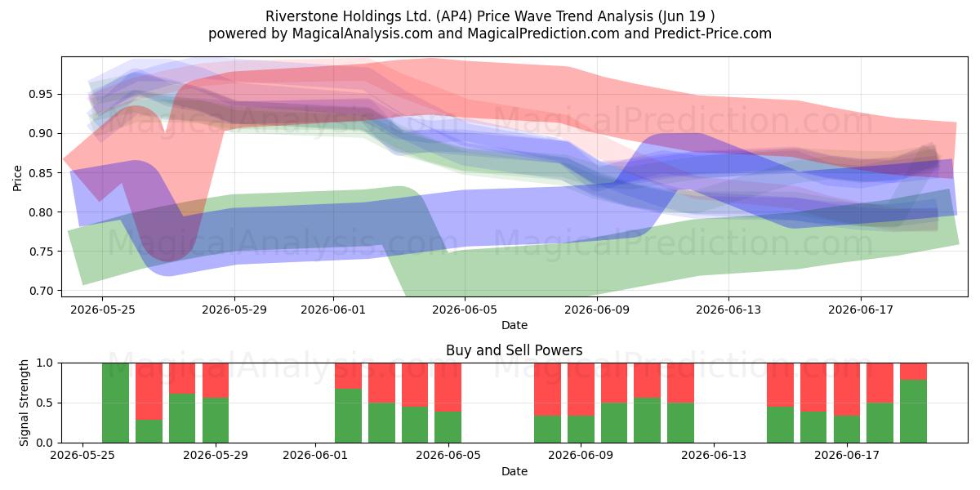The height and width of the screenshot is (490, 980).
Task: Click the 'Price' y-axis label
Action: (17, 176)
